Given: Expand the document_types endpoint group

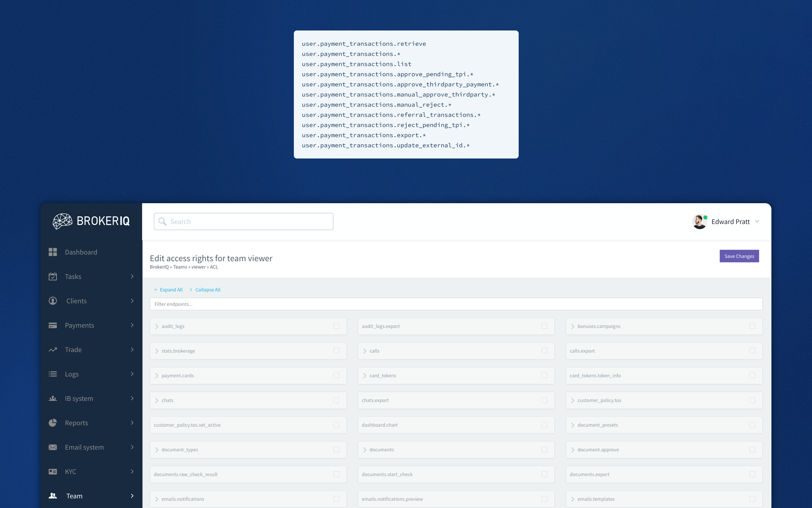Looking at the screenshot, I should 157,450.
